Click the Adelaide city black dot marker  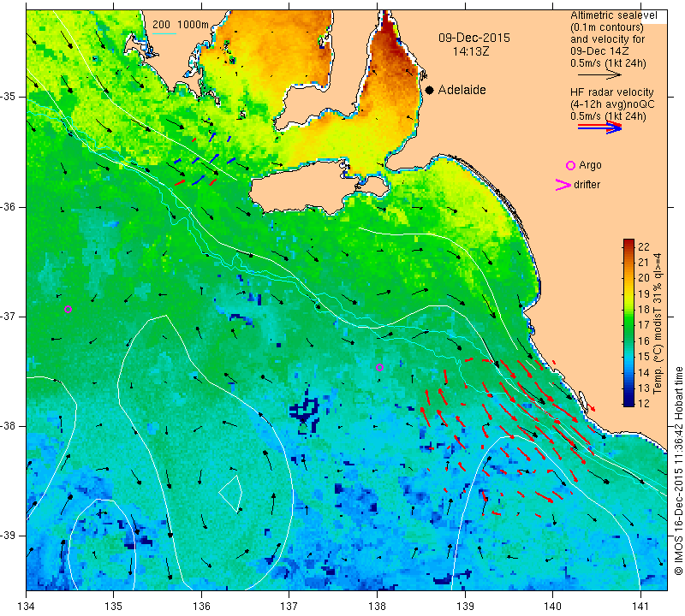pos(430,90)
